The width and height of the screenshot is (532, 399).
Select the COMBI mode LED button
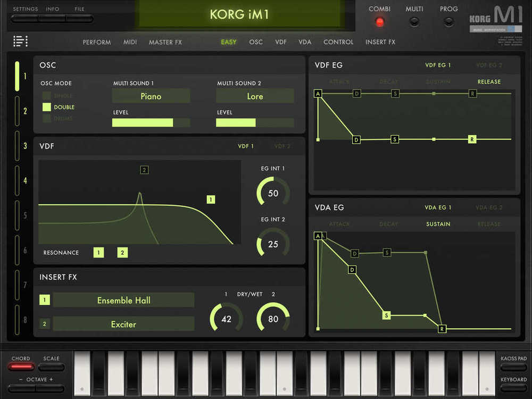379,22
